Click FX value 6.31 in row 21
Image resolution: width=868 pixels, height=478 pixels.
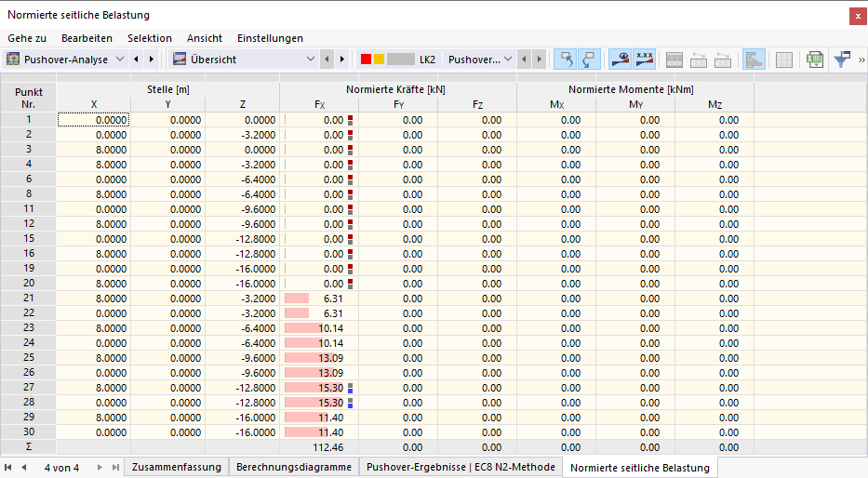coord(333,299)
